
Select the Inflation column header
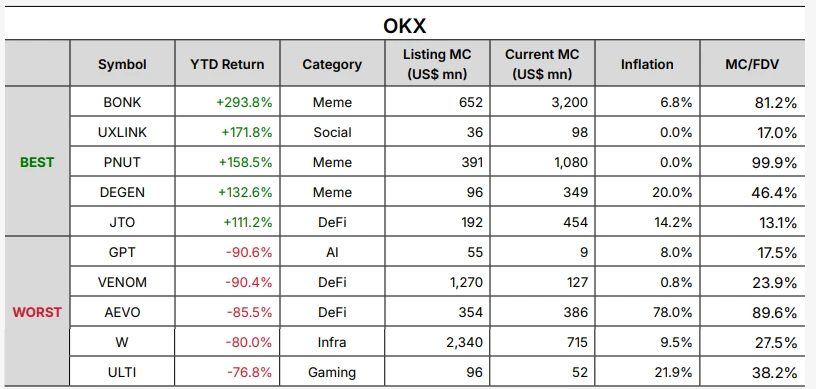click(647, 65)
